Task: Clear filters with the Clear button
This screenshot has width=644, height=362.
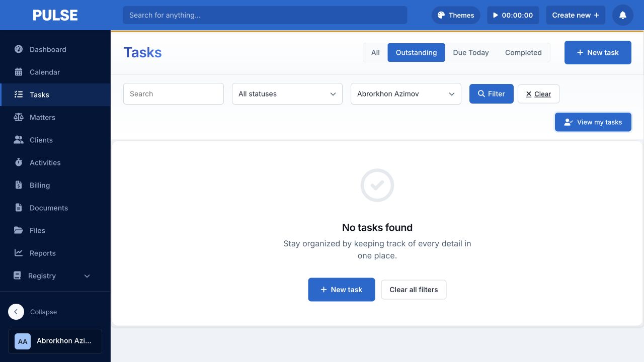Action: point(538,94)
